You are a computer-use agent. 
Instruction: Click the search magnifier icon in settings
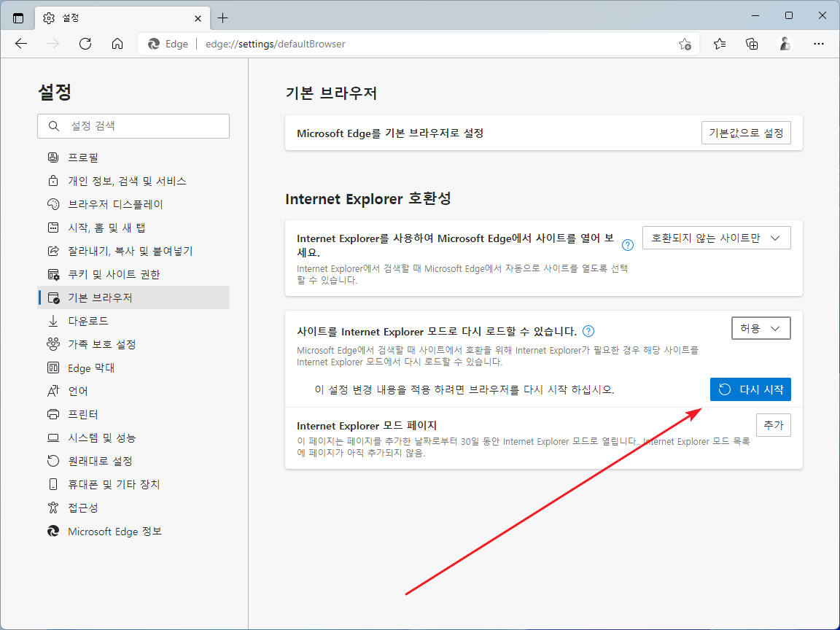point(53,126)
